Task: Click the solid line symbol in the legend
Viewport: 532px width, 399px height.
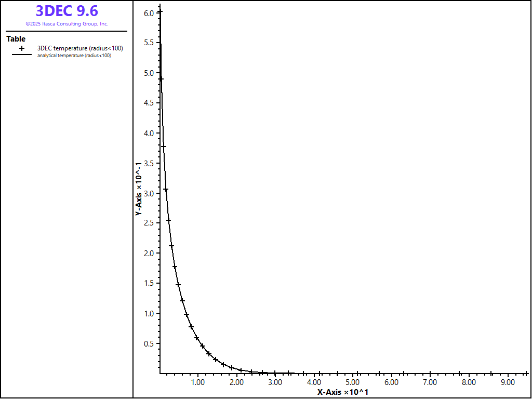Action: (22, 55)
